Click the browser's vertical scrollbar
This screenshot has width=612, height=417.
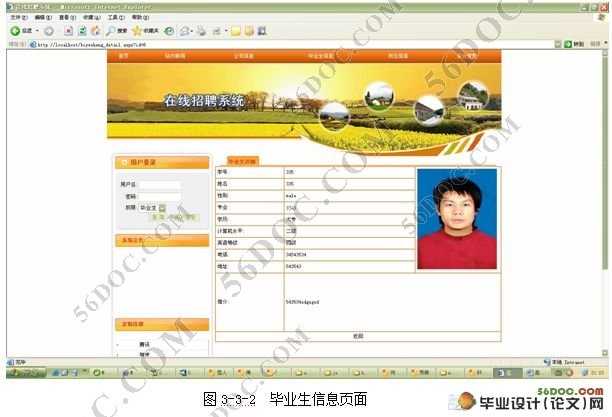pos(604,200)
